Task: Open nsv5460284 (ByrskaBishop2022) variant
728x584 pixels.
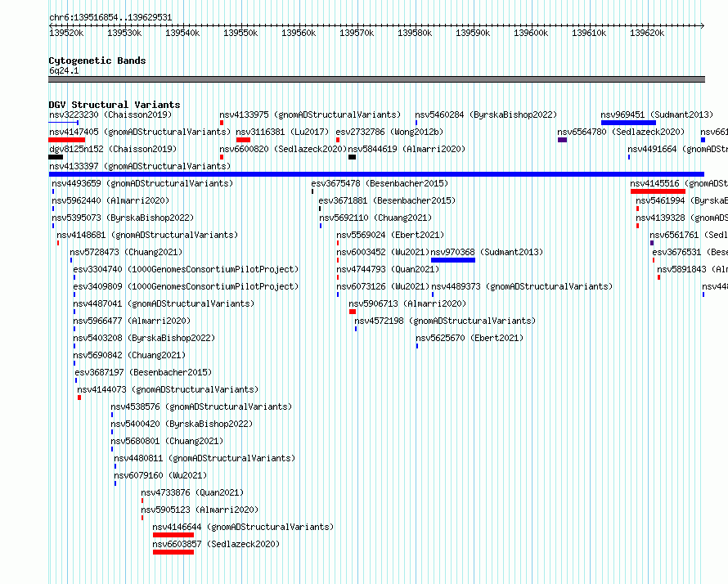Action: [x=486, y=115]
